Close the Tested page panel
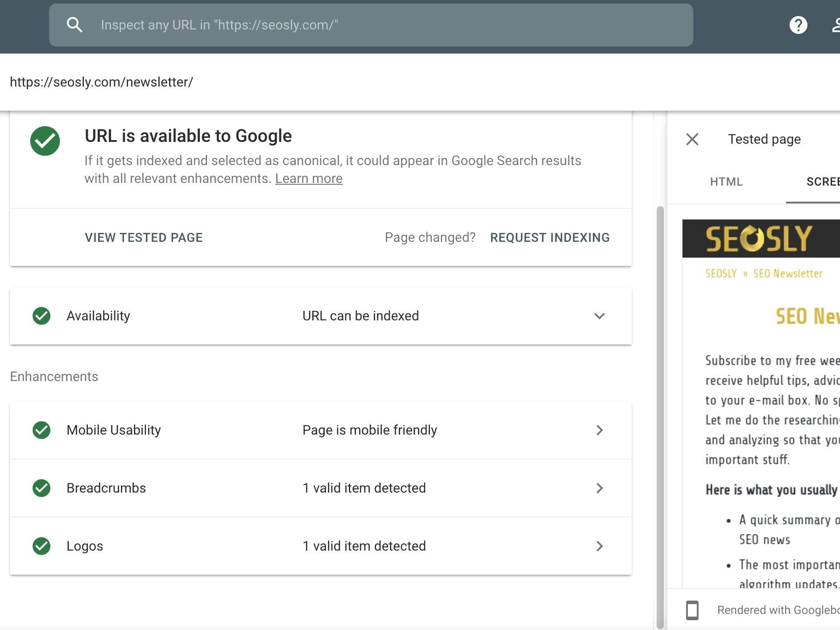This screenshot has width=840, height=630. pos(692,139)
